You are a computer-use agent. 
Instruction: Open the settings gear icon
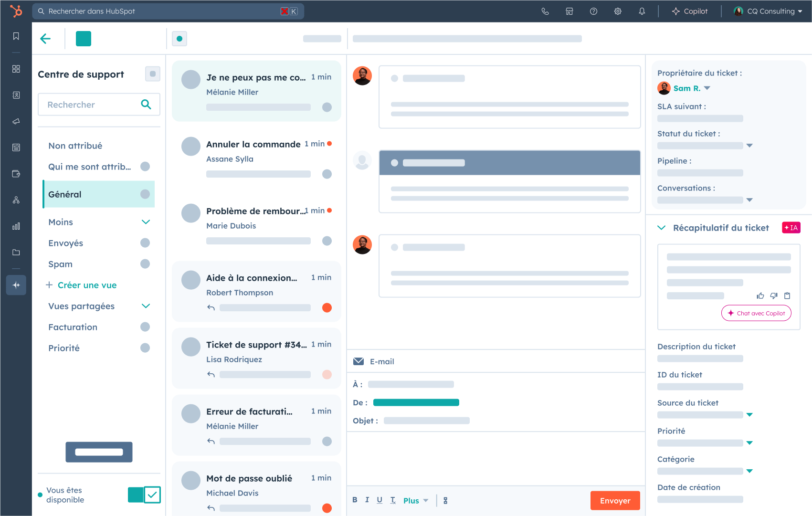[x=618, y=11]
